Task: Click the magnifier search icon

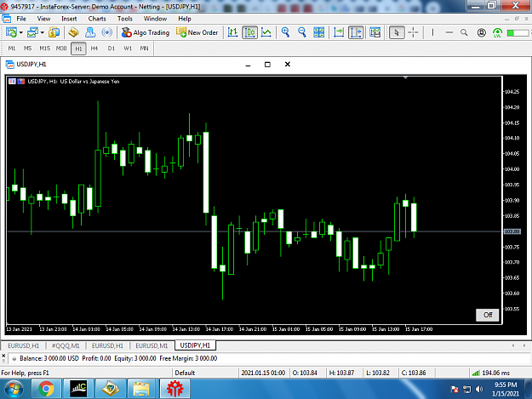Action: (464, 32)
